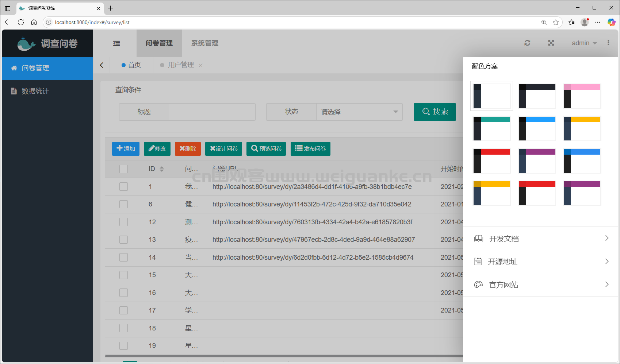The width and height of the screenshot is (620, 364).
Task: Expand the admin user dropdown
Action: (x=584, y=43)
